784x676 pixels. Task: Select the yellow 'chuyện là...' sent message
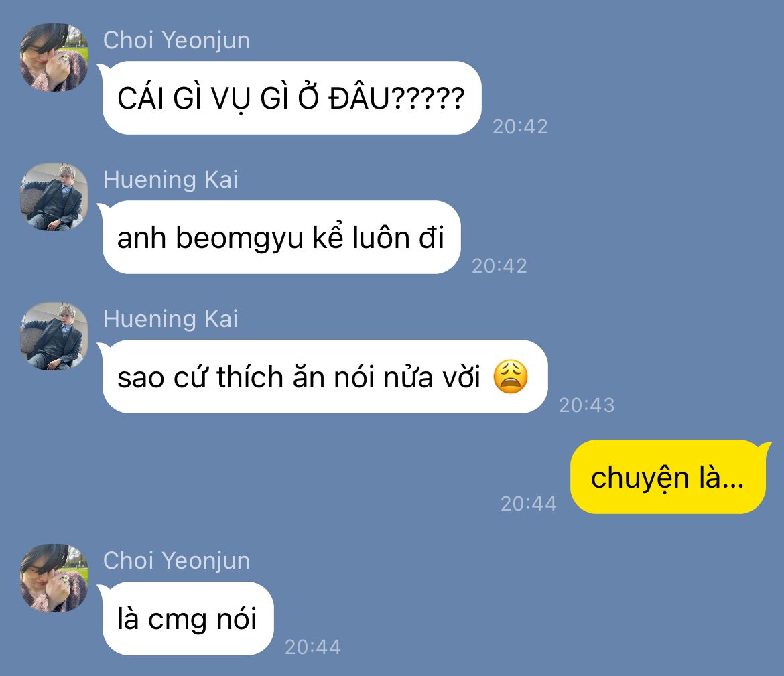click(668, 477)
